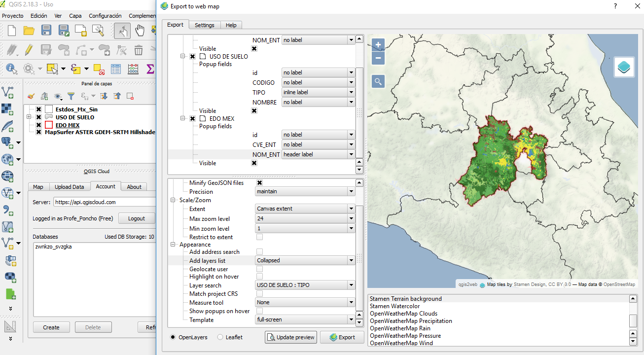The width and height of the screenshot is (644, 355).
Task: Zoom in on the map preview
Action: [378, 45]
